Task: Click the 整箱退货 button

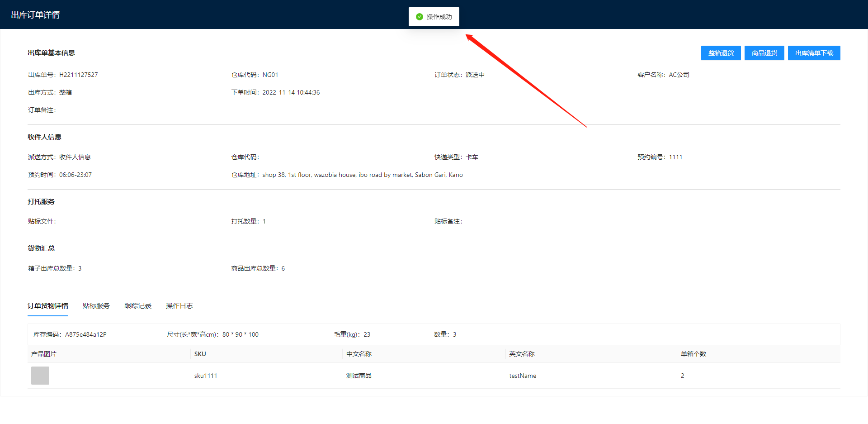Action: (x=721, y=53)
